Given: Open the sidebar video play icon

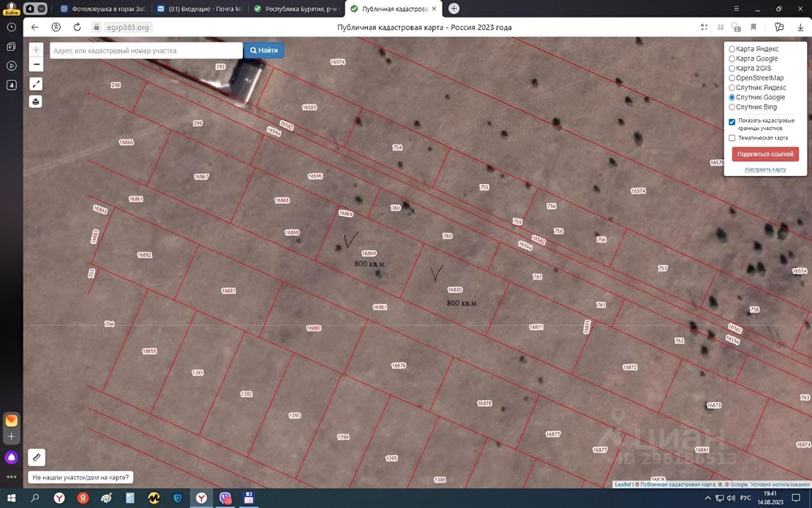Looking at the screenshot, I should (x=11, y=65).
